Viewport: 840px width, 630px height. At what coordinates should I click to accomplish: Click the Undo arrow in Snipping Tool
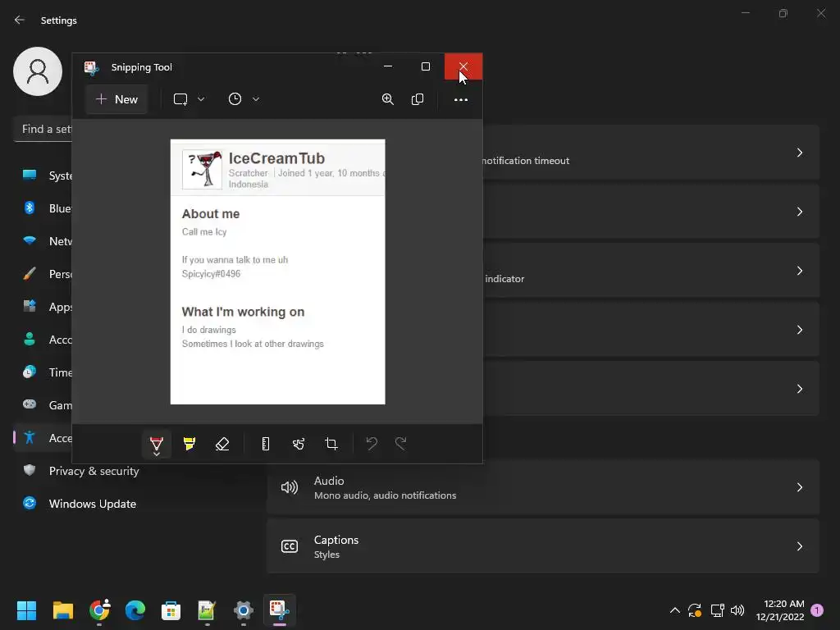(372, 443)
